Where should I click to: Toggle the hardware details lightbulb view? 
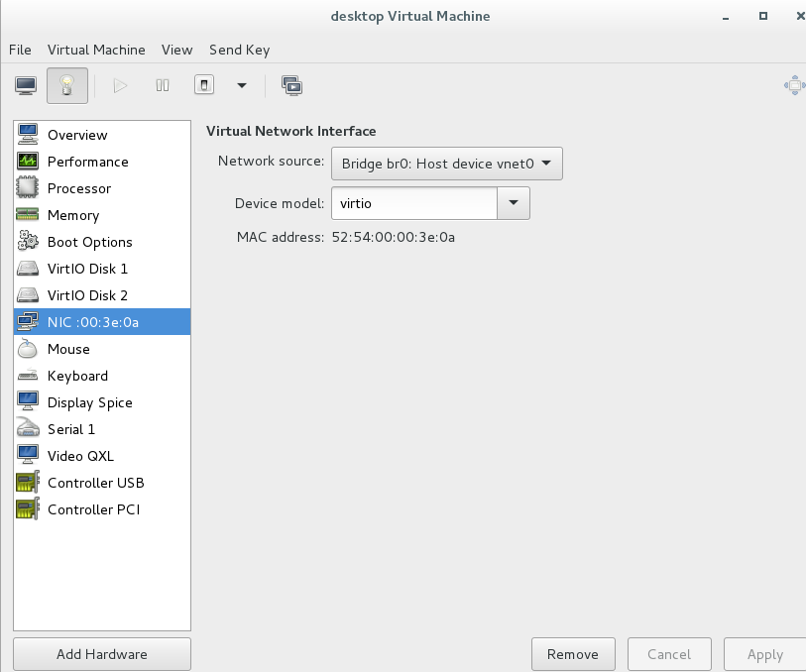pos(67,86)
